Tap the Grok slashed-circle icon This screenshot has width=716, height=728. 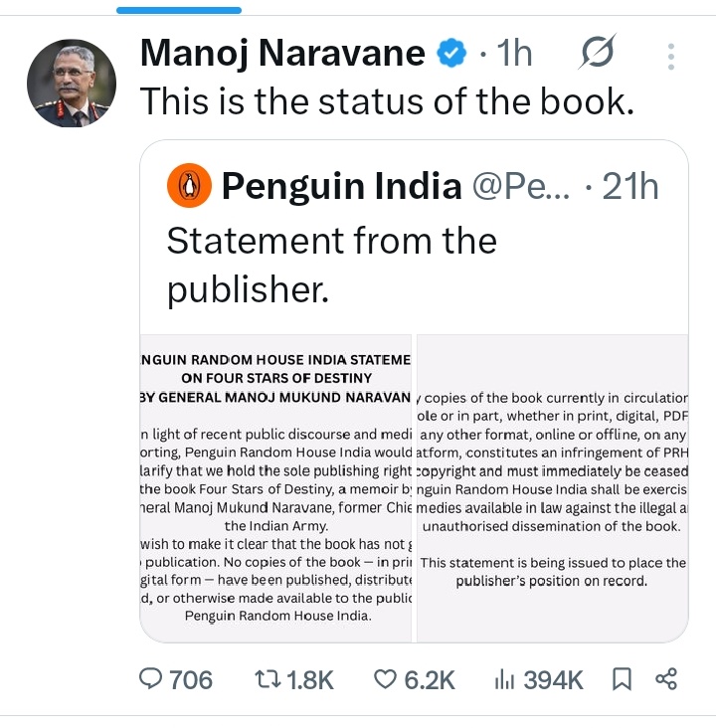(597, 53)
